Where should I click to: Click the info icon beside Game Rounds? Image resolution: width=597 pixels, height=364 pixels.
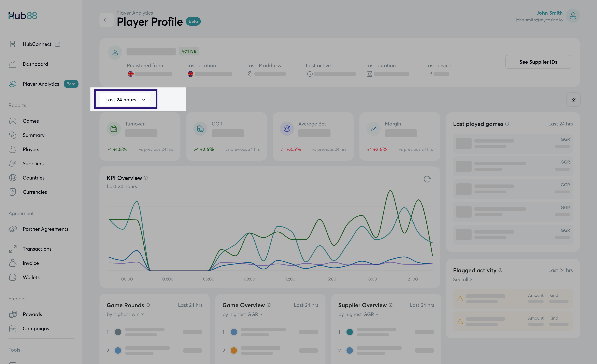tap(148, 305)
